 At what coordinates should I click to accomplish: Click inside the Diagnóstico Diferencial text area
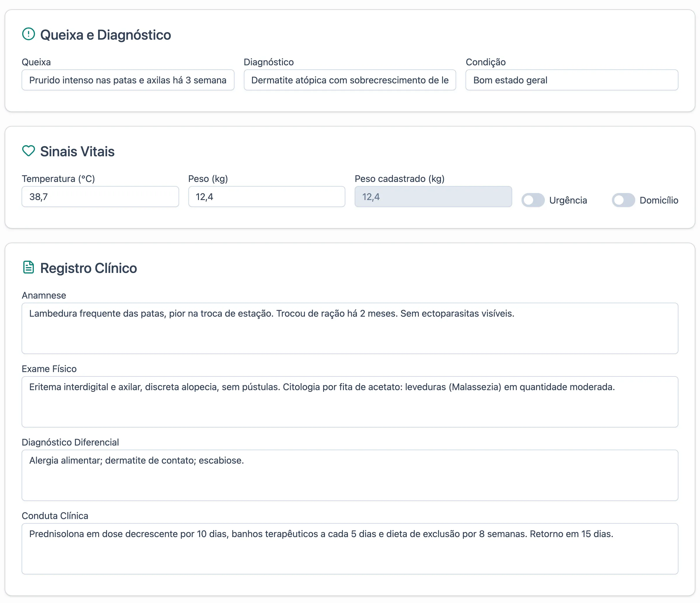coord(350,475)
